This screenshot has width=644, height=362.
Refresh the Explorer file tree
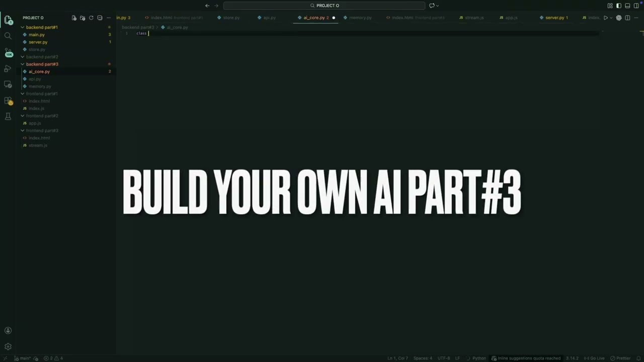tap(91, 18)
